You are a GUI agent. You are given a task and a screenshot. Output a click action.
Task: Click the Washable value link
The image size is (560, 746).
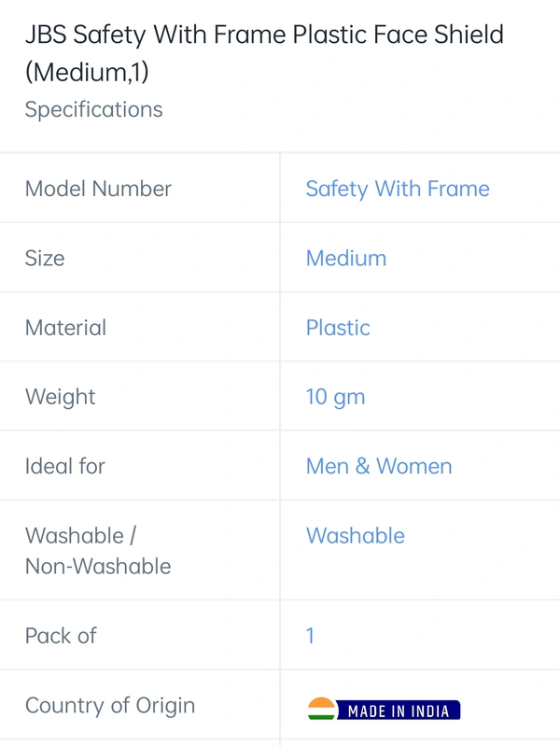coord(355,536)
